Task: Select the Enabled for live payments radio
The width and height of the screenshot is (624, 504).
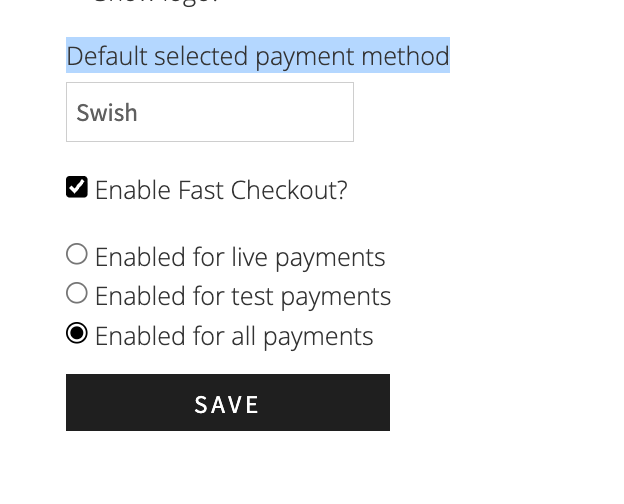Action: point(77,254)
